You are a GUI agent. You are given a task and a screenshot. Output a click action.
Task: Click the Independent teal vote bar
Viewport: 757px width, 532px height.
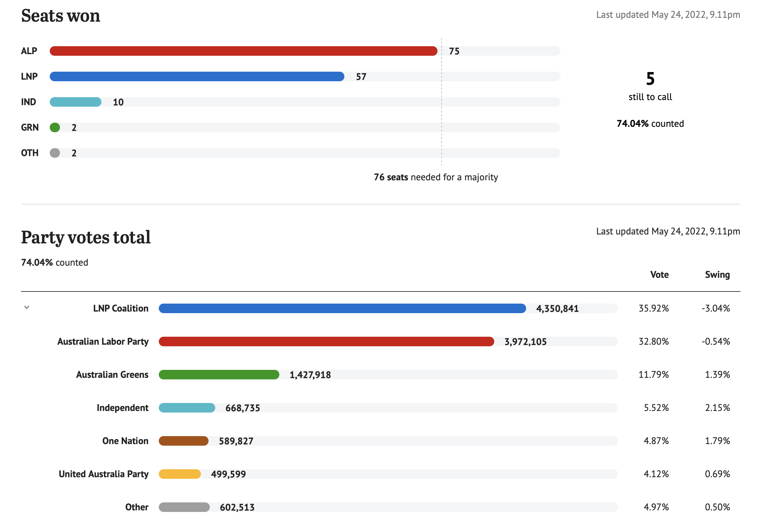187,408
